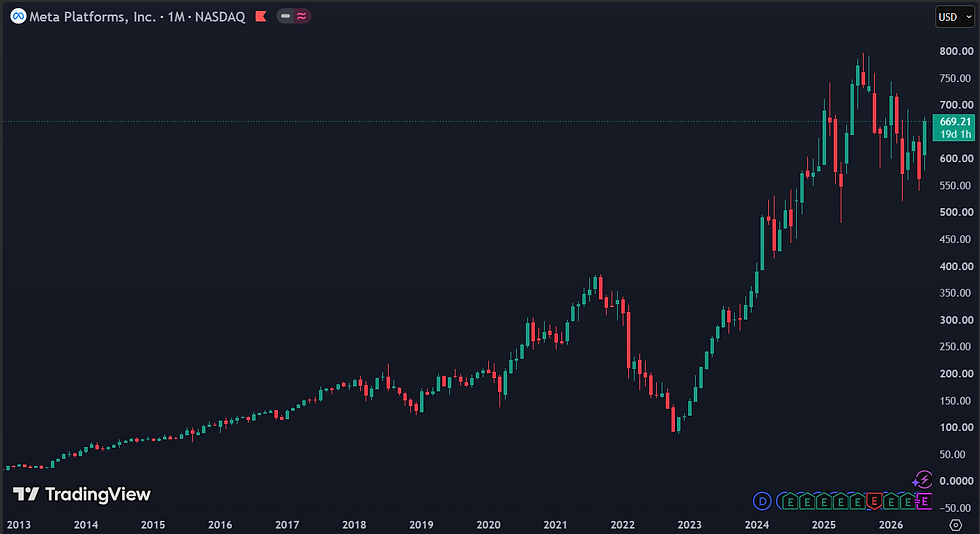
Task: Click the 150.00 price axis label
Action: (x=956, y=401)
